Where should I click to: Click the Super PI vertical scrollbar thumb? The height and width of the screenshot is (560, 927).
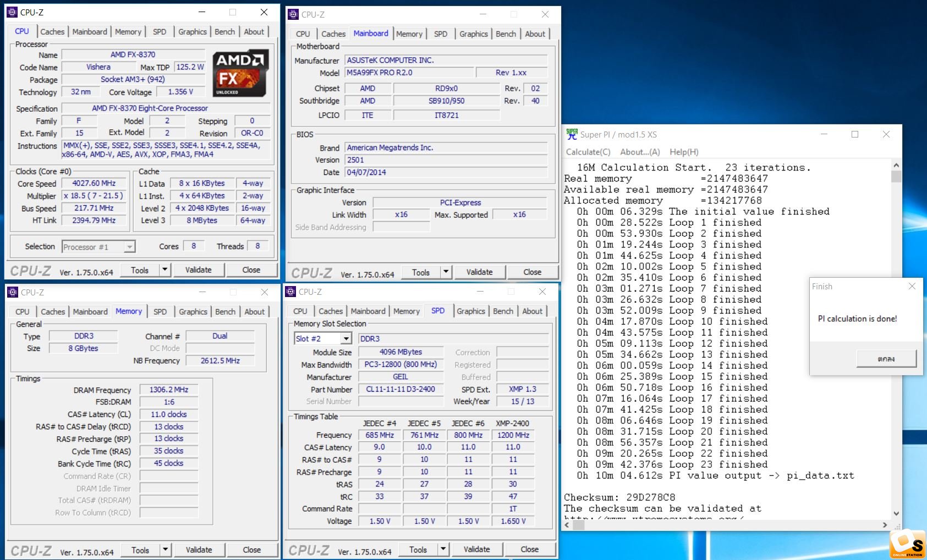click(x=896, y=177)
